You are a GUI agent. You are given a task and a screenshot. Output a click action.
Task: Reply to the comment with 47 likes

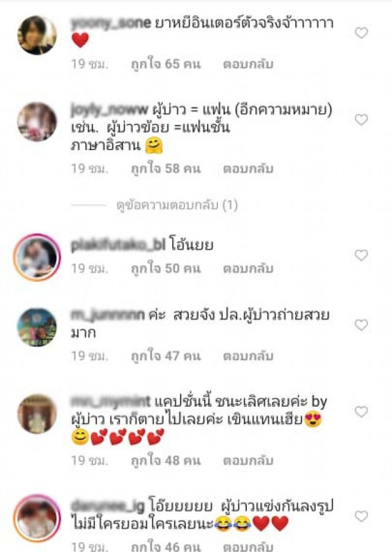(x=248, y=356)
